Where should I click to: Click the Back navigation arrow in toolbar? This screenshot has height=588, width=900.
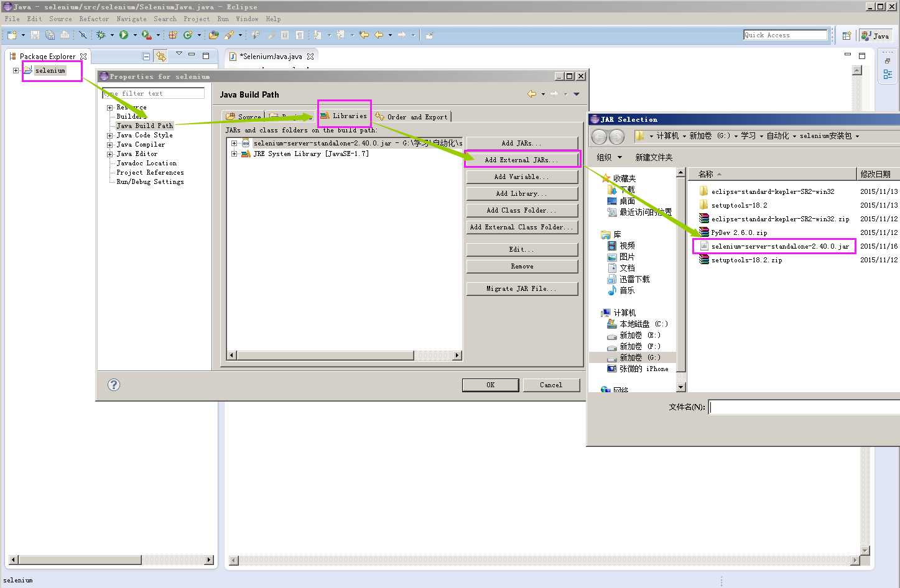tap(379, 35)
